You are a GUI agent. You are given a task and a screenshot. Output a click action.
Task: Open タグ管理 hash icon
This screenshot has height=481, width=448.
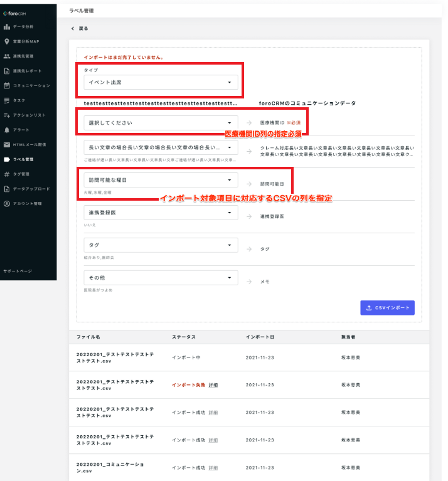[7, 174]
